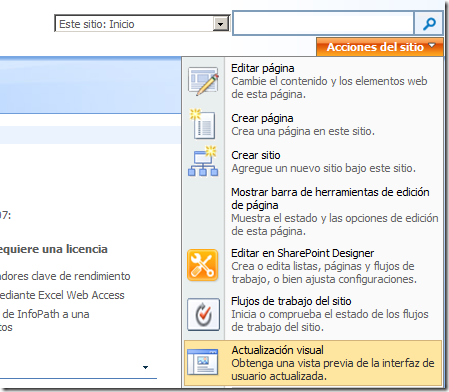Click the Crear página document icon
Viewport: 449px width, 392px height.
click(x=203, y=124)
